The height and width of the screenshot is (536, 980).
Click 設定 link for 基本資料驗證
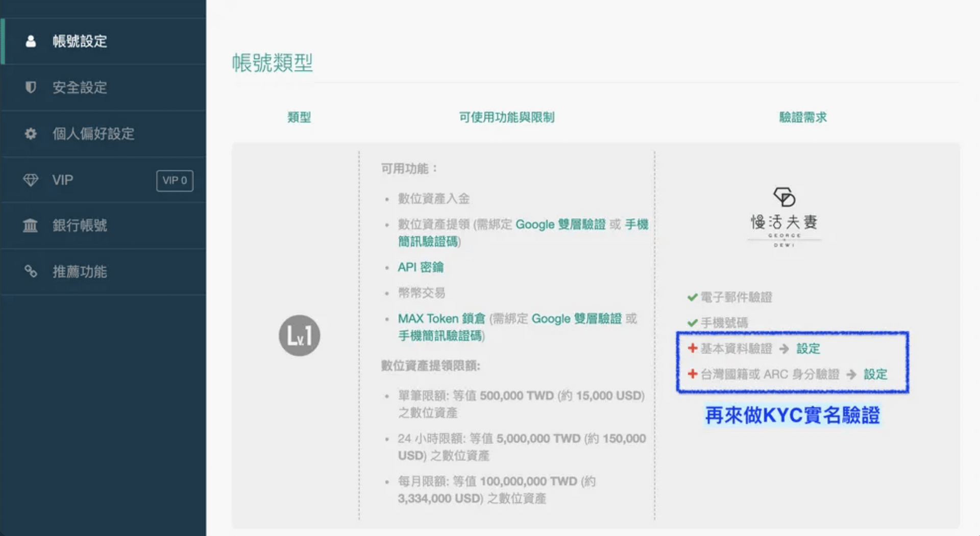(x=808, y=349)
